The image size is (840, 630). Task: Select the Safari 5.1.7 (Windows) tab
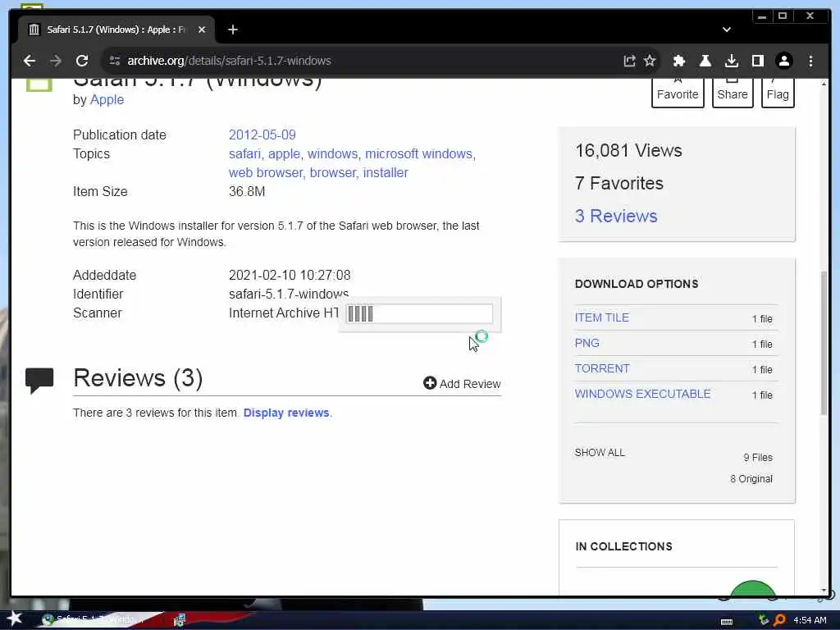[116, 30]
